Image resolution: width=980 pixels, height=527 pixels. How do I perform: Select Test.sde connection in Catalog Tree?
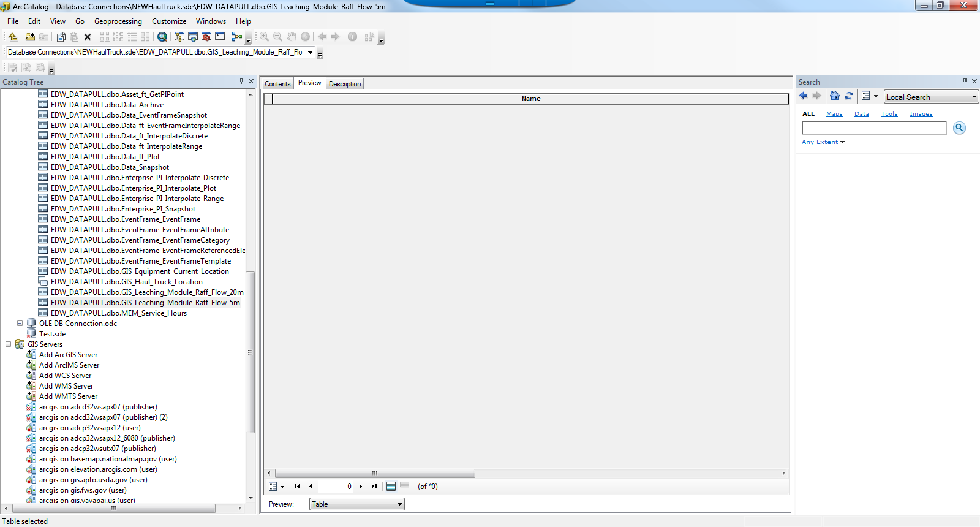(x=52, y=334)
